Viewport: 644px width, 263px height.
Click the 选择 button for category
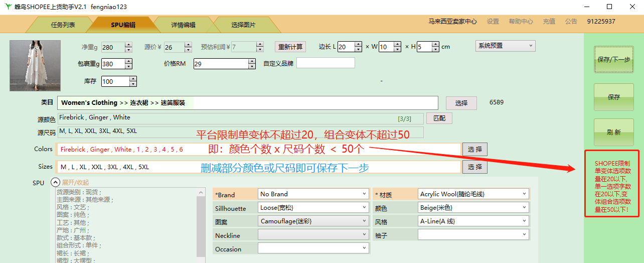tap(461, 103)
